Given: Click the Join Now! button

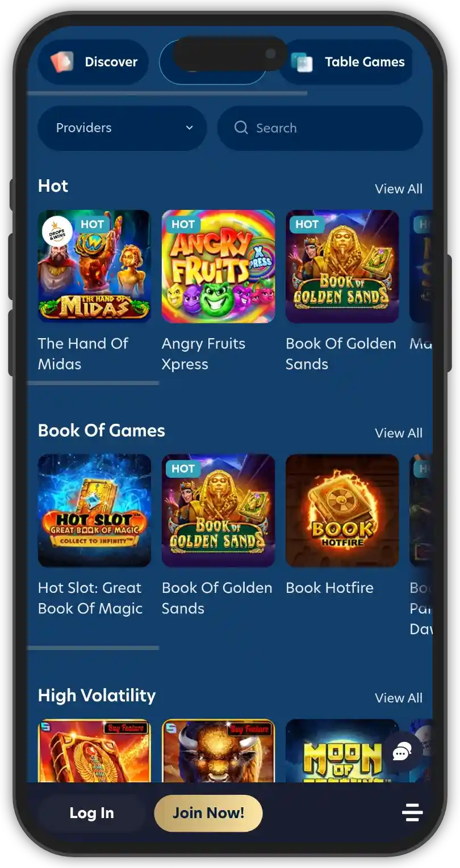Looking at the screenshot, I should click(208, 813).
